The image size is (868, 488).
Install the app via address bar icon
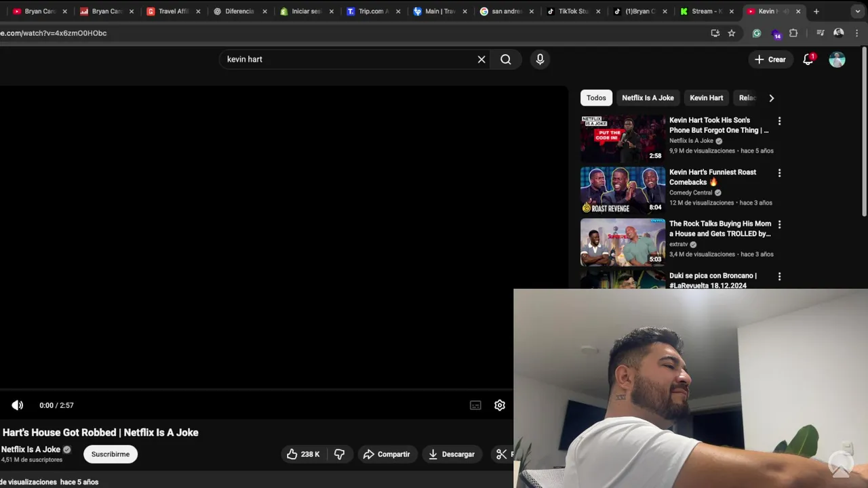point(715,33)
